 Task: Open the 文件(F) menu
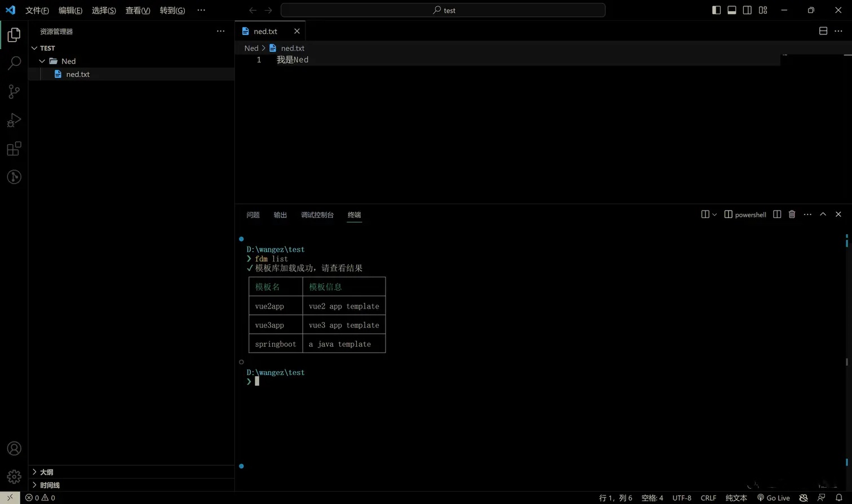(37, 10)
